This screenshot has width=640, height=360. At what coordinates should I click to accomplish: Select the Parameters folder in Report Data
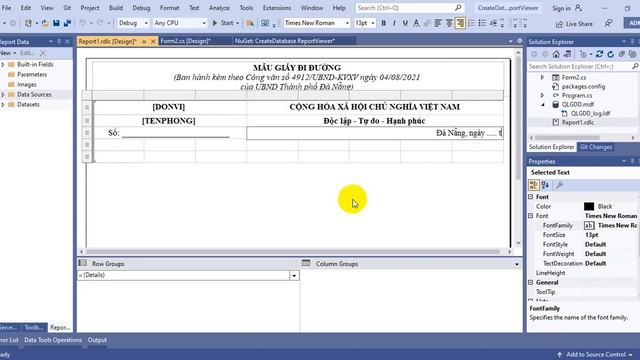pyautogui.click(x=32, y=75)
